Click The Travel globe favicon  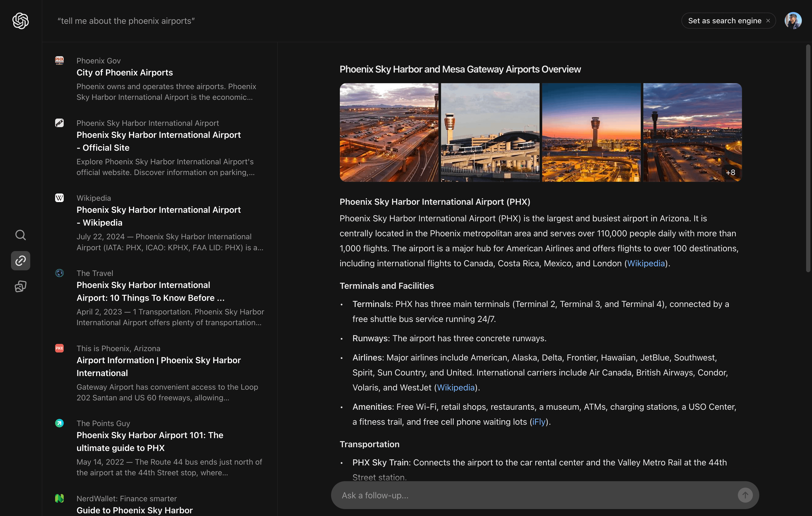59,273
